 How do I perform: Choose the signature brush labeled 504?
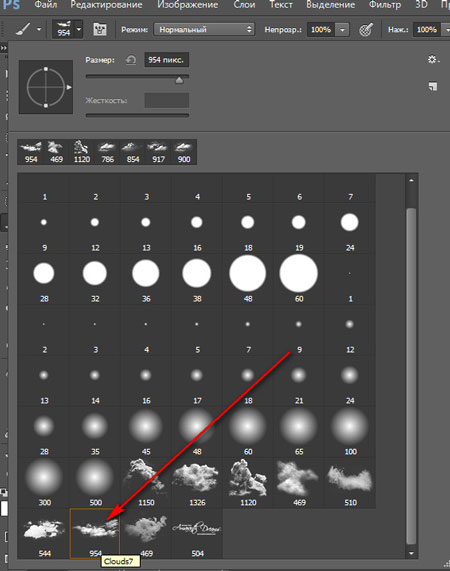[x=197, y=533]
